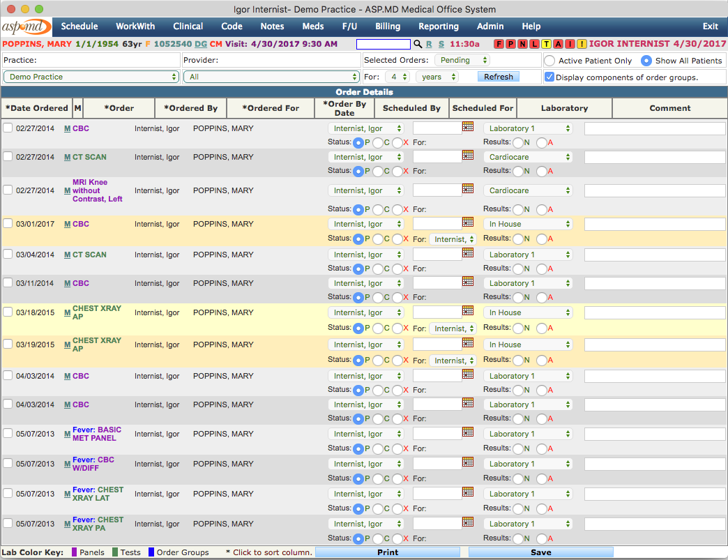Screen dimensions: 728x560
Task: Mark results A for 03/01/2017 CBC order
Action: [x=541, y=239]
